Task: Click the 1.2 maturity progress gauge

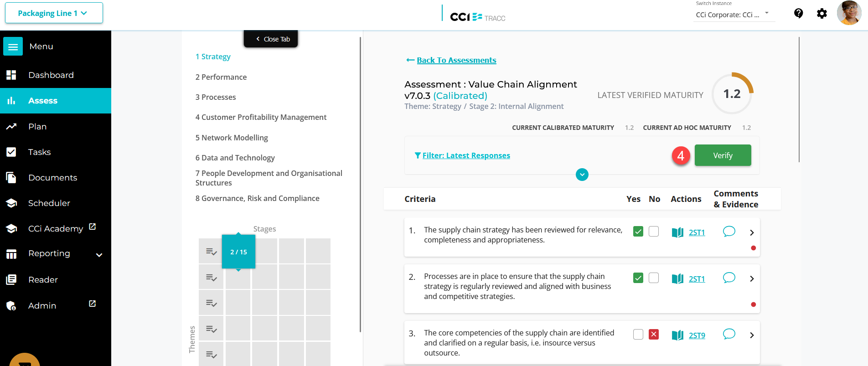Action: coord(732,93)
